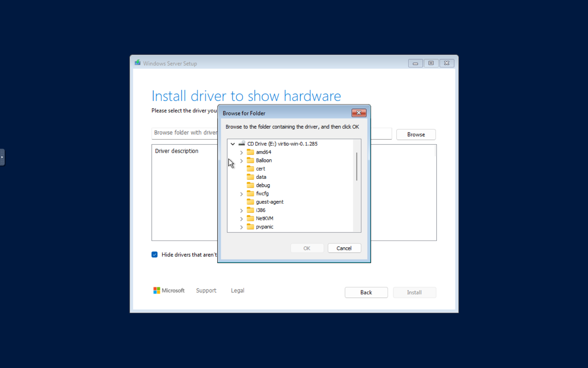This screenshot has width=588, height=368.
Task: Open the Support link
Action: point(206,290)
